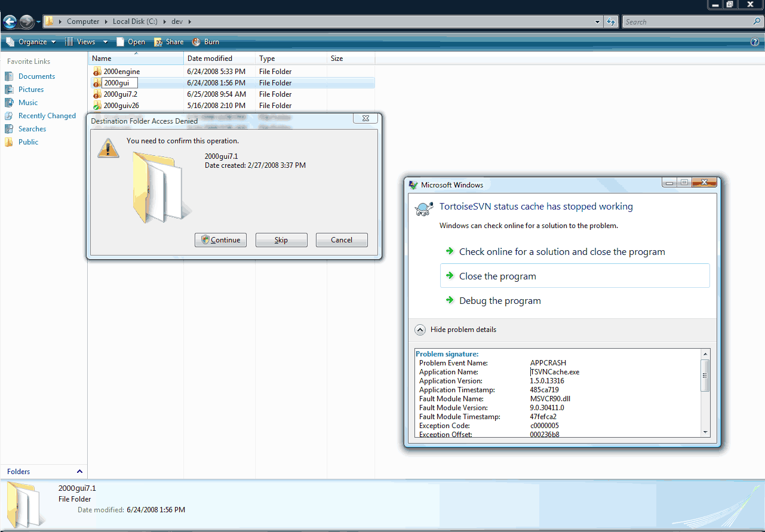This screenshot has height=532, width=765.
Task: Click the Music icon in Favorite Links
Action: point(8,103)
